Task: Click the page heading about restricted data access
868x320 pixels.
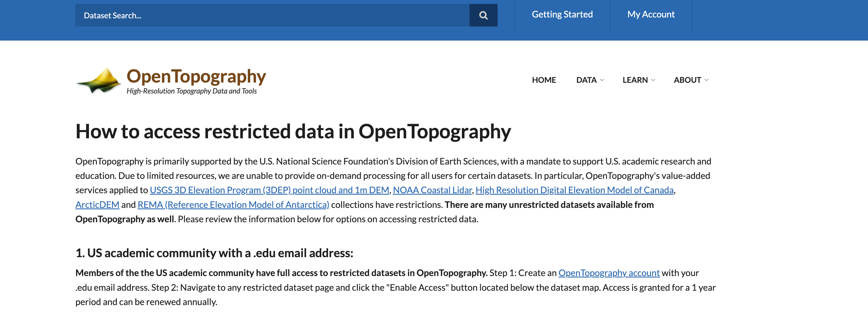Action: pyautogui.click(x=293, y=131)
